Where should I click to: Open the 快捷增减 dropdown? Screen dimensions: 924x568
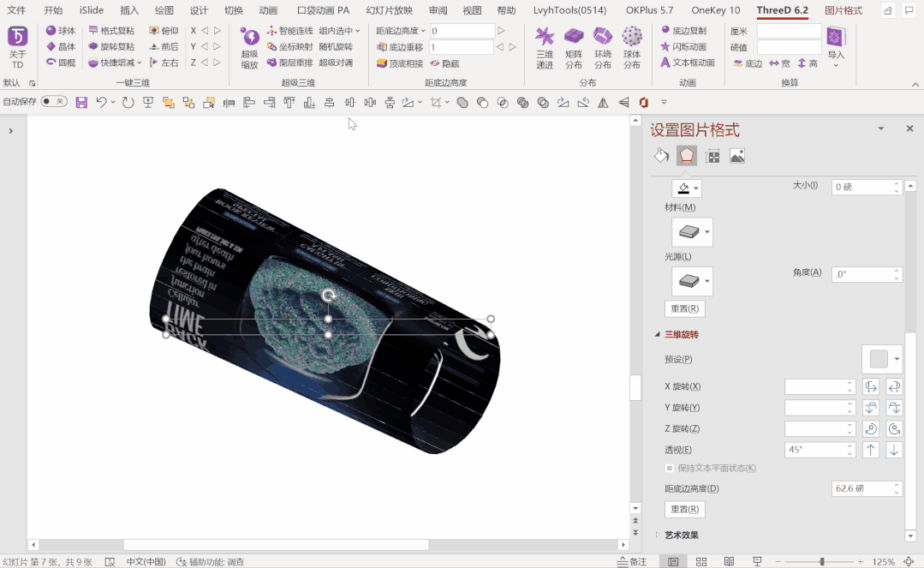(x=115, y=62)
